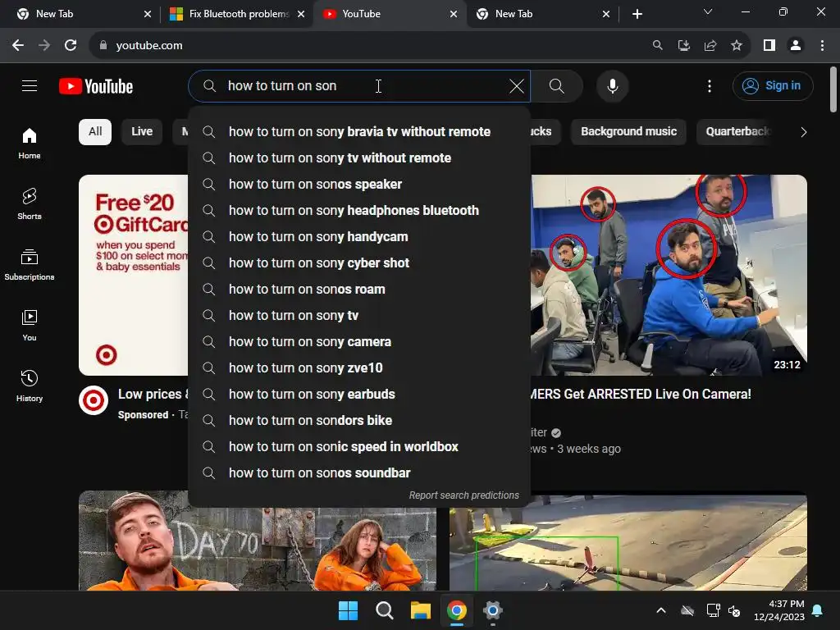This screenshot has width=840, height=630.
Task: Choose suggestion sony headphones bluetooth
Action: (359, 211)
